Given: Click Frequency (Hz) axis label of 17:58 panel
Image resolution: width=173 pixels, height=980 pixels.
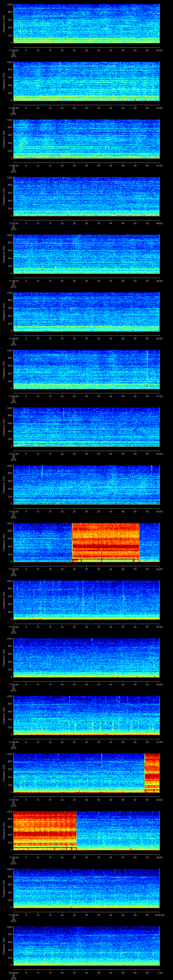Looking at the screenshot, I should click(x=4, y=831).
